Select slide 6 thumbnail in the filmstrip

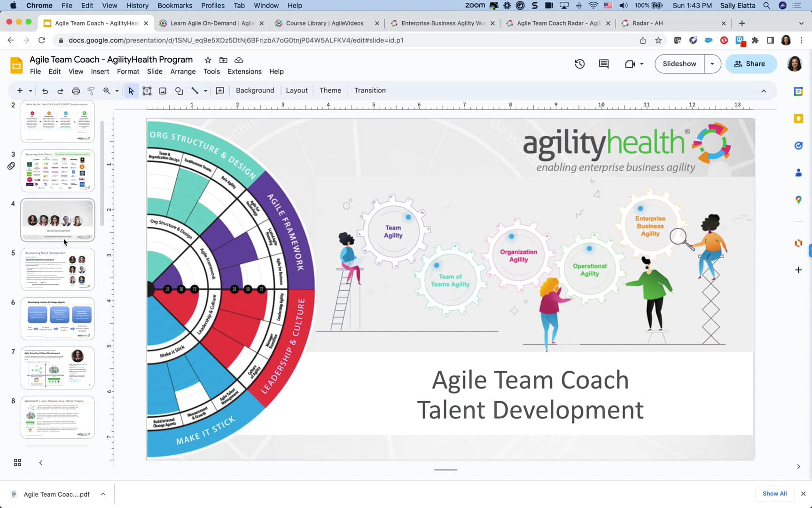tap(57, 318)
